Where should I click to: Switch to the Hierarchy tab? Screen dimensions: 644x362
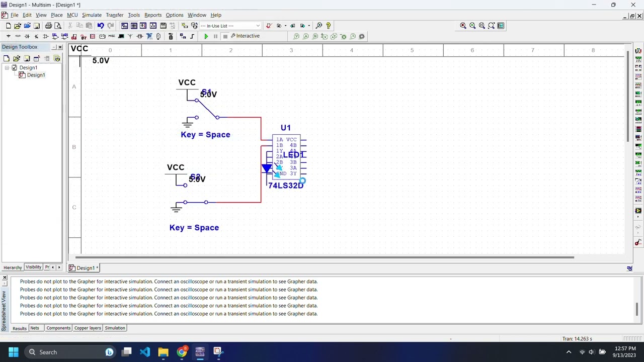pyautogui.click(x=13, y=267)
